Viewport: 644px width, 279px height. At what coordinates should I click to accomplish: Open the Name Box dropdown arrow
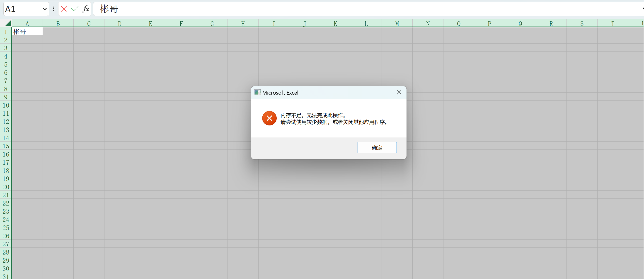(x=44, y=9)
